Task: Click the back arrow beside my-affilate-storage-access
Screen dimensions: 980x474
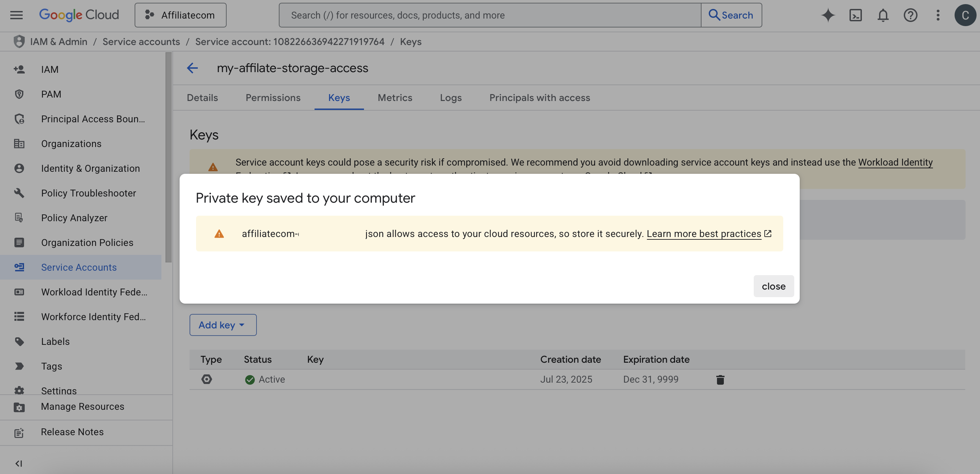Action: tap(193, 68)
